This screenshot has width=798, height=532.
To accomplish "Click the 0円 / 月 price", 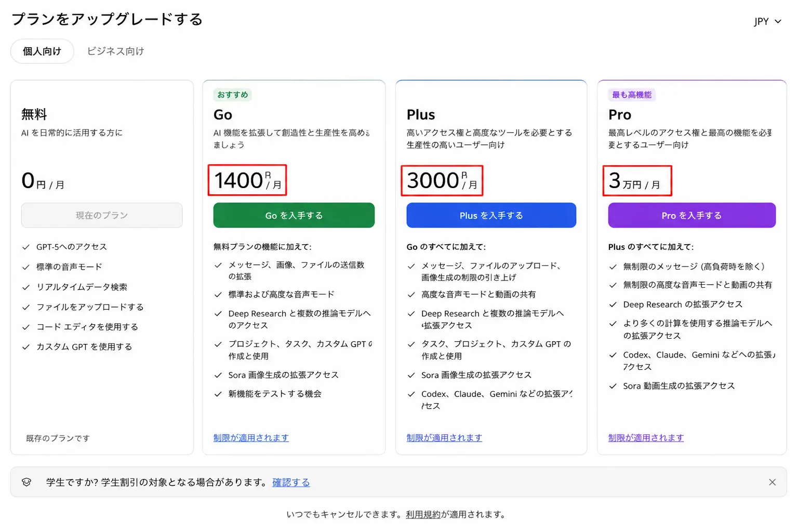I will coord(43,181).
